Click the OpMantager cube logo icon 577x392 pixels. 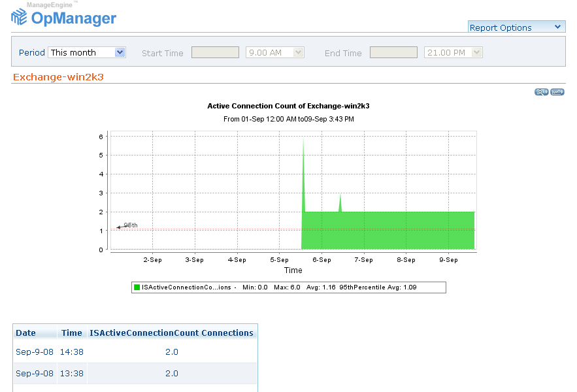(x=19, y=17)
